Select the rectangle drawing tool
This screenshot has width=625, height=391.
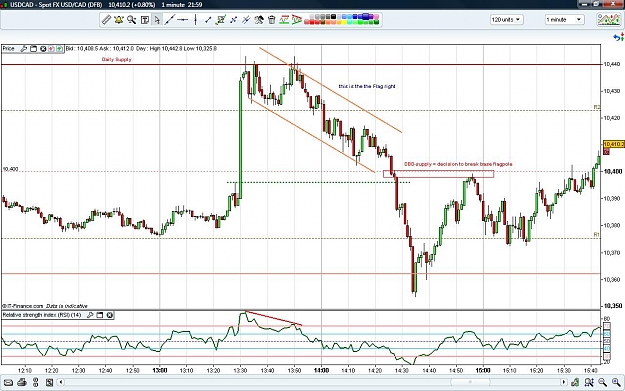click(221, 20)
